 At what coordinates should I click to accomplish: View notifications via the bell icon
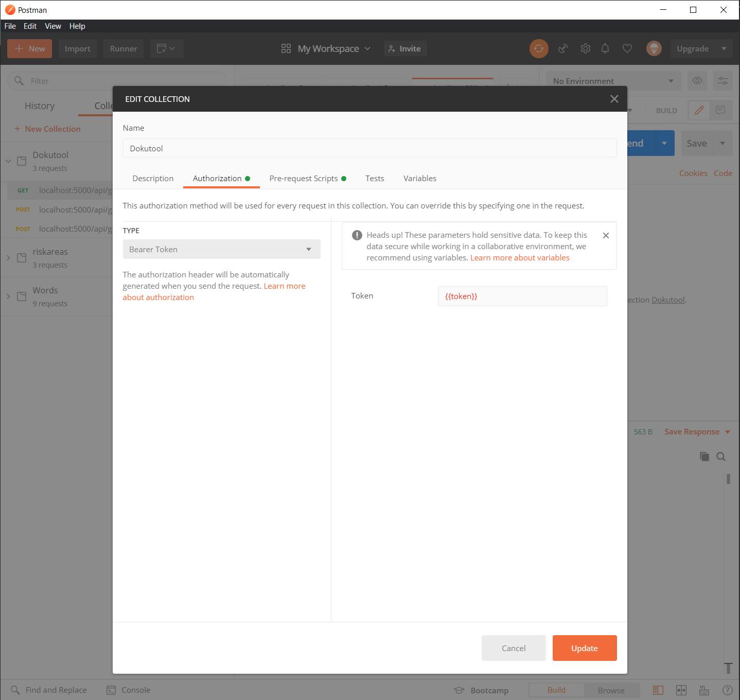[605, 48]
